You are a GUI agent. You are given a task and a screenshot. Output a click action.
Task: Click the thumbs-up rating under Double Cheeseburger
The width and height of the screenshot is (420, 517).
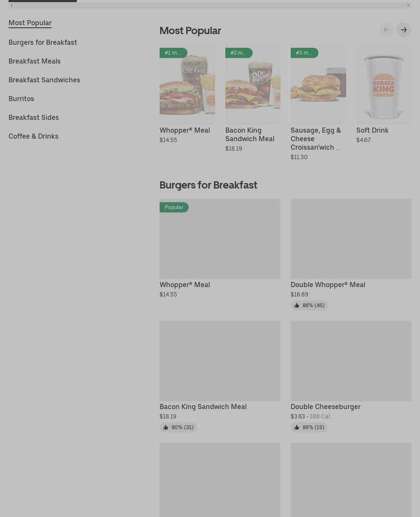coord(309,427)
